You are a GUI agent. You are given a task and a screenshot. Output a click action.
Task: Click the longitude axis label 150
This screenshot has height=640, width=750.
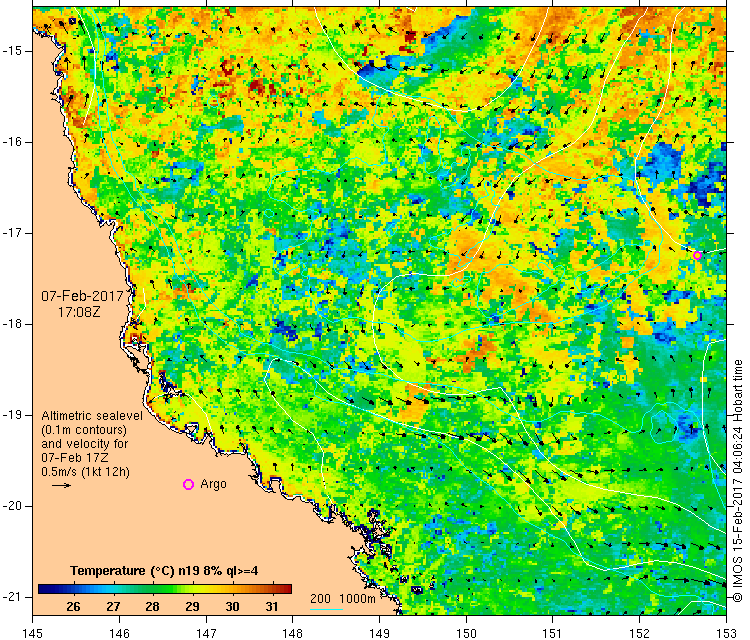pyautogui.click(x=466, y=633)
